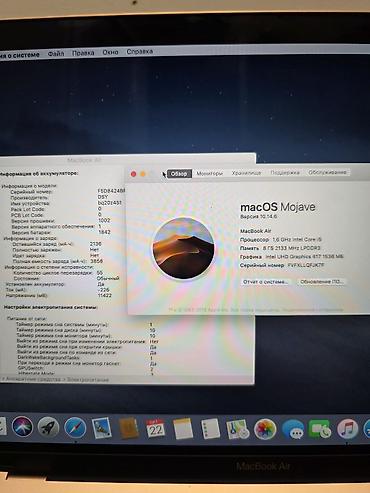Open Calendar icon showing 22
The height and width of the screenshot is (493, 370).
(155, 428)
